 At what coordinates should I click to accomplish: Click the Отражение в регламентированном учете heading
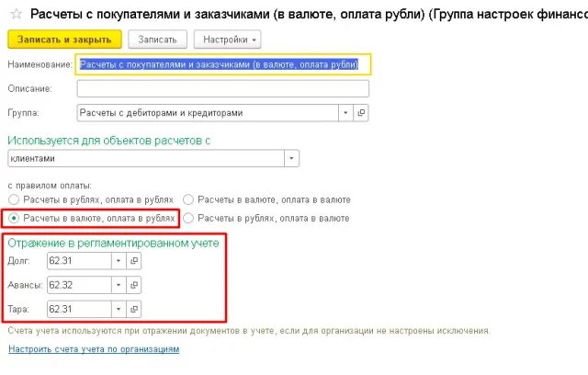coord(113,244)
